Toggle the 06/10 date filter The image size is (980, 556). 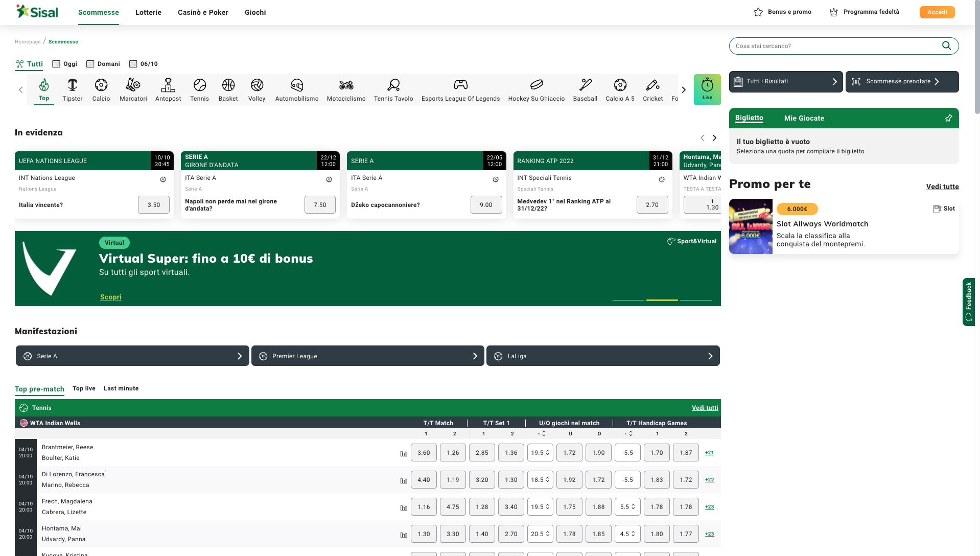[x=143, y=63]
